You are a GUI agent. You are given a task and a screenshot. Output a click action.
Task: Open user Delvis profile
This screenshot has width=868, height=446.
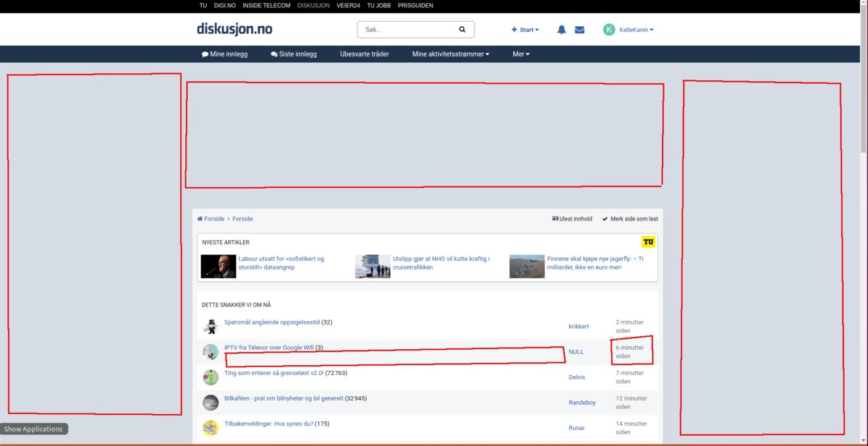pyautogui.click(x=577, y=377)
